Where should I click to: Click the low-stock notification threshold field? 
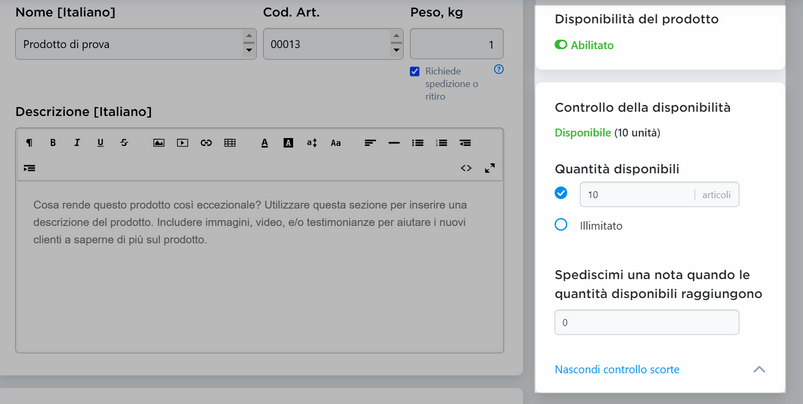647,323
